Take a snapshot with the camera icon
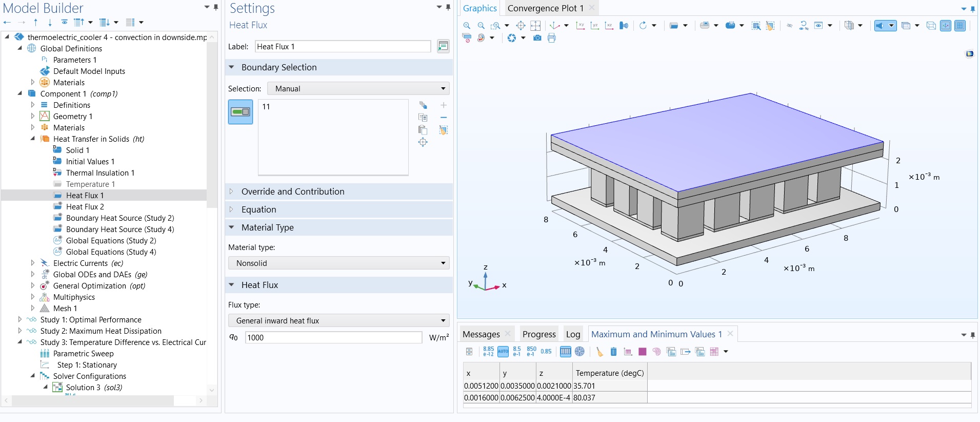The height and width of the screenshot is (422, 980). click(537, 38)
